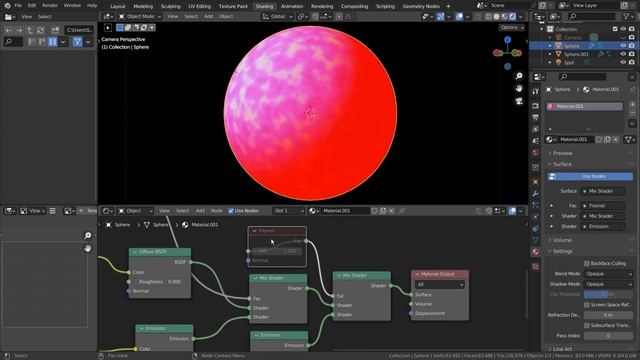Toggle the Collection exclude checkbox in outliner
Screen dimensions: 640x360
615,29
